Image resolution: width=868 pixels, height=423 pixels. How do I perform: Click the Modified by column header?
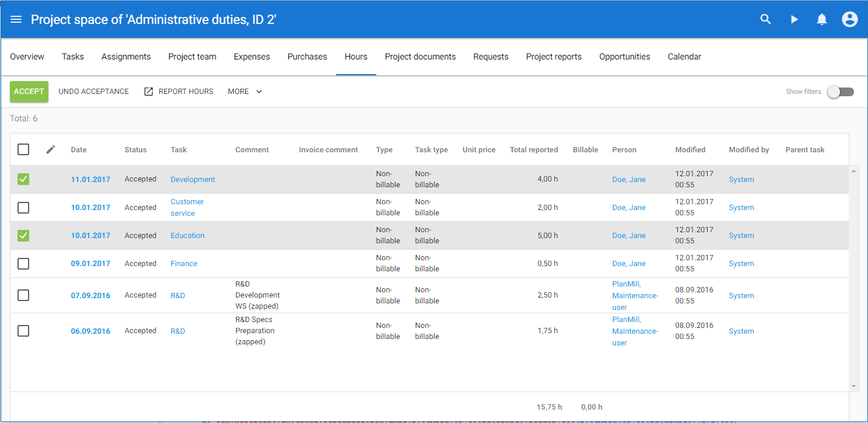point(749,150)
